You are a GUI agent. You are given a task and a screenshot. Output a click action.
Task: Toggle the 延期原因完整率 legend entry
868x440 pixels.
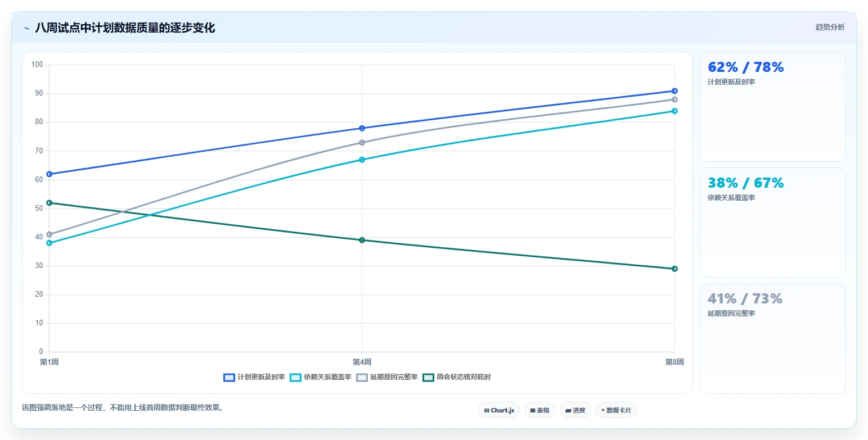[387, 378]
